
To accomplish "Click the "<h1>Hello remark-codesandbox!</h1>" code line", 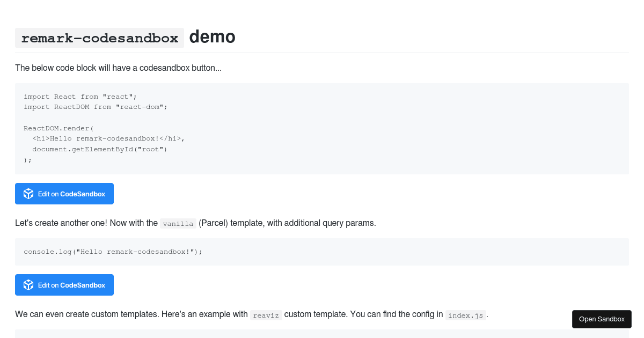I will pos(108,138).
